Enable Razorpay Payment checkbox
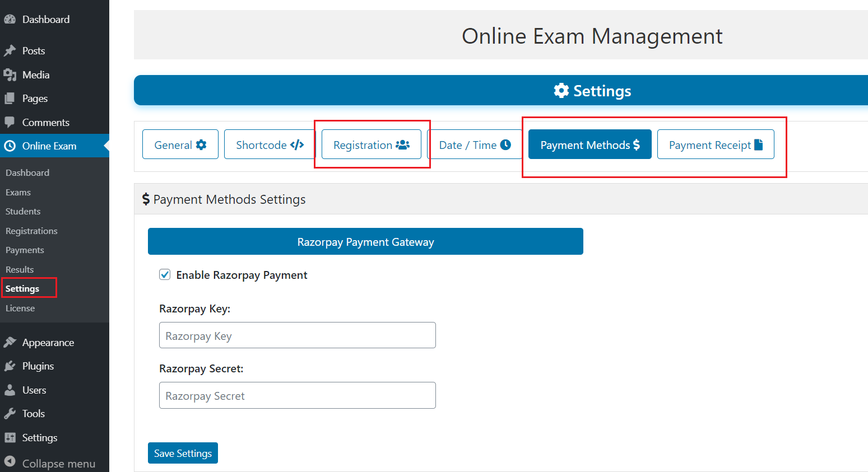The width and height of the screenshot is (868, 472). [165, 274]
